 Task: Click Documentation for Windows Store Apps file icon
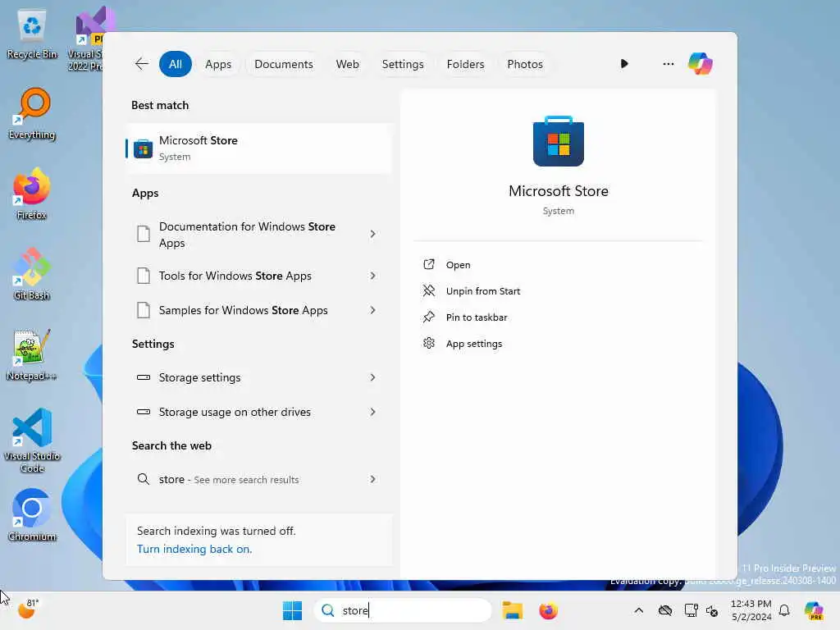coord(143,234)
